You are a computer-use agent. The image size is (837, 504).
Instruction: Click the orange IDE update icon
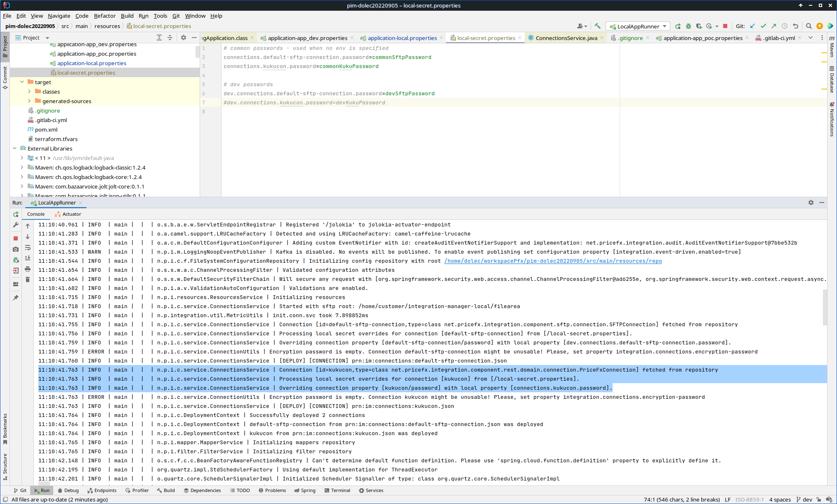[x=820, y=26]
